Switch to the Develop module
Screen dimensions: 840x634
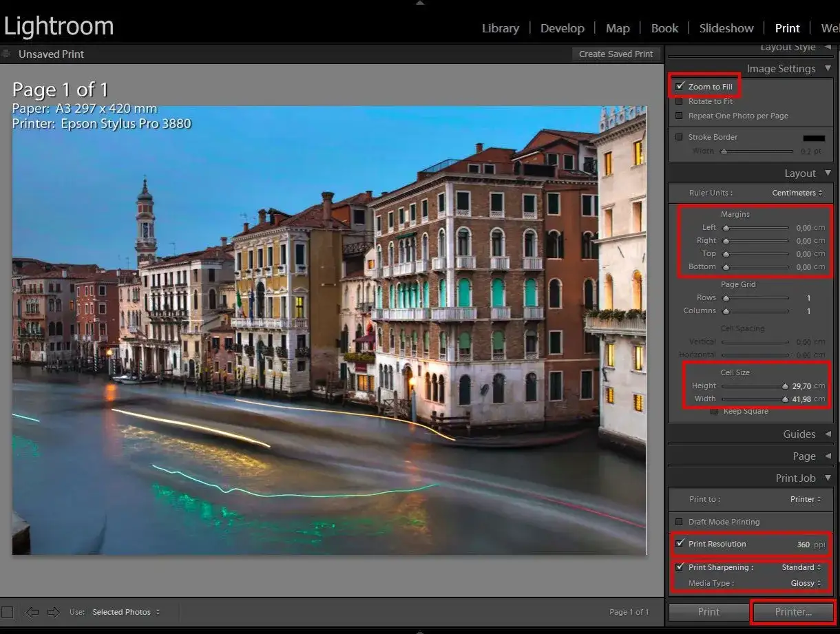[562, 28]
